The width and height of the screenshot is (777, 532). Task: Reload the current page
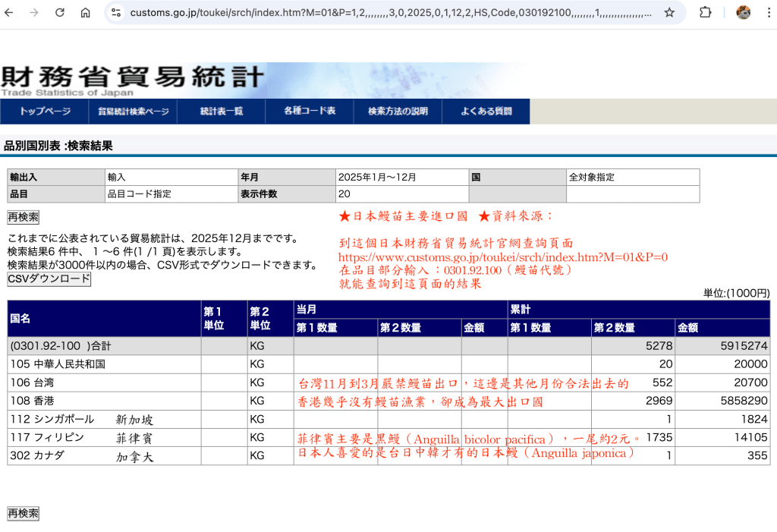[x=60, y=13]
